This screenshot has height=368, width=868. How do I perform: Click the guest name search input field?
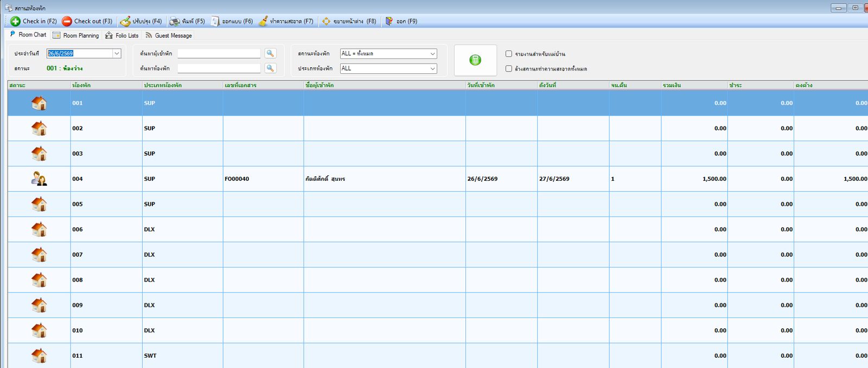pos(219,53)
